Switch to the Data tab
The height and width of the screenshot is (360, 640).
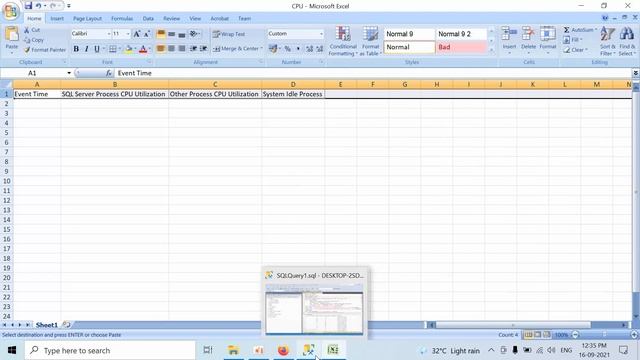[148, 18]
